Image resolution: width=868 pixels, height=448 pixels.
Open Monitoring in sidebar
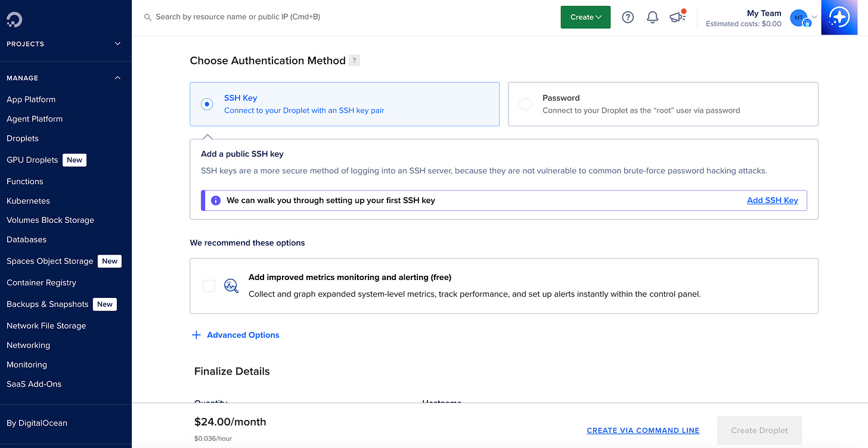(x=27, y=365)
